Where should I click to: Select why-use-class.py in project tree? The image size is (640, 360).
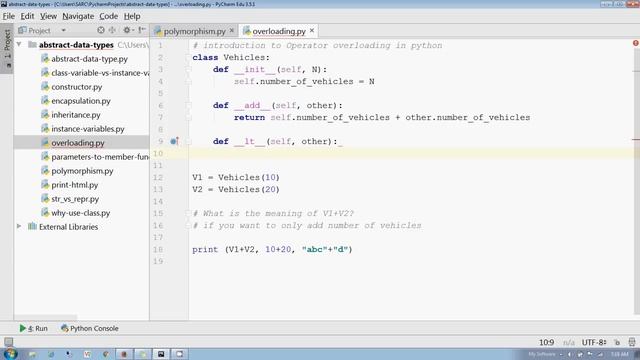[x=80, y=213]
